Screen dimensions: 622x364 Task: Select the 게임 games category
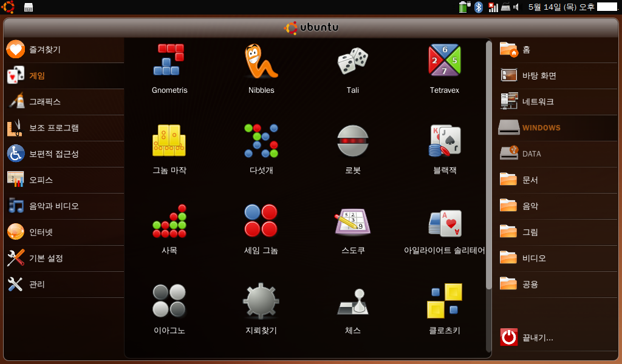64,76
